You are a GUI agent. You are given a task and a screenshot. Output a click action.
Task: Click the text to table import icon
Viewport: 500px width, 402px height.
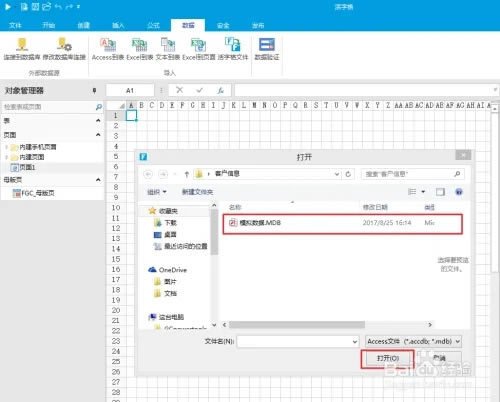click(x=168, y=45)
